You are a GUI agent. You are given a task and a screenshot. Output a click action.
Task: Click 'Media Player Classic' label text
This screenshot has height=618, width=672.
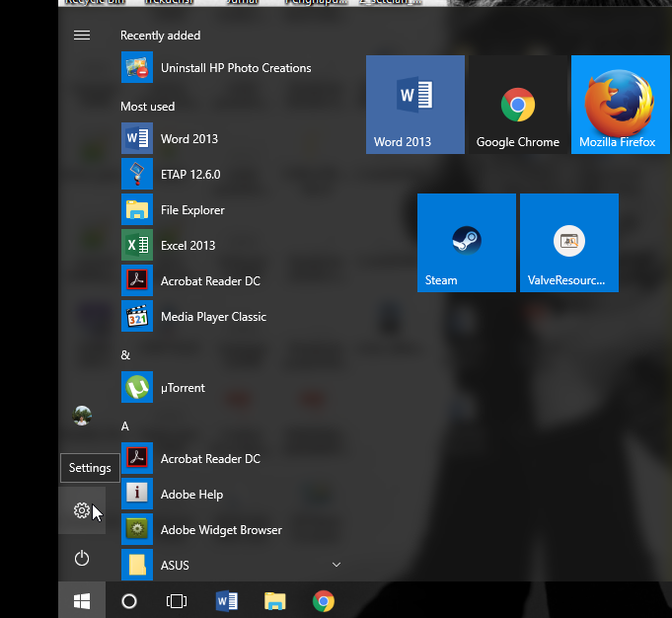(x=213, y=317)
